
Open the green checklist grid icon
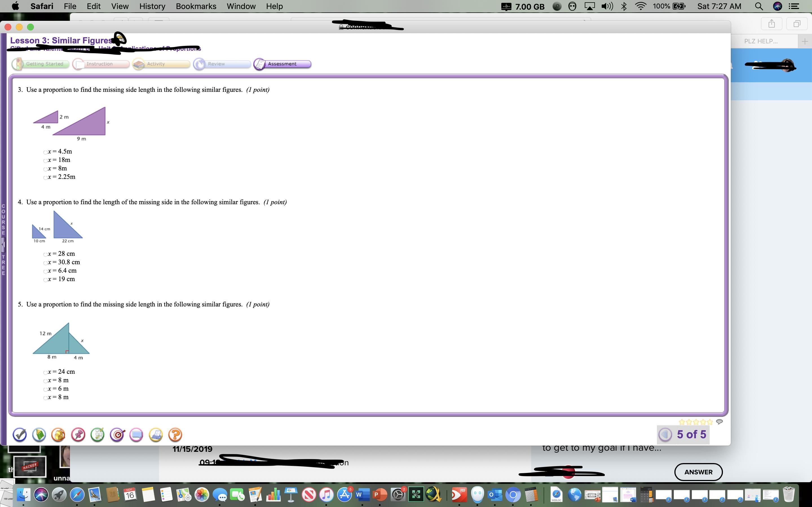(98, 435)
